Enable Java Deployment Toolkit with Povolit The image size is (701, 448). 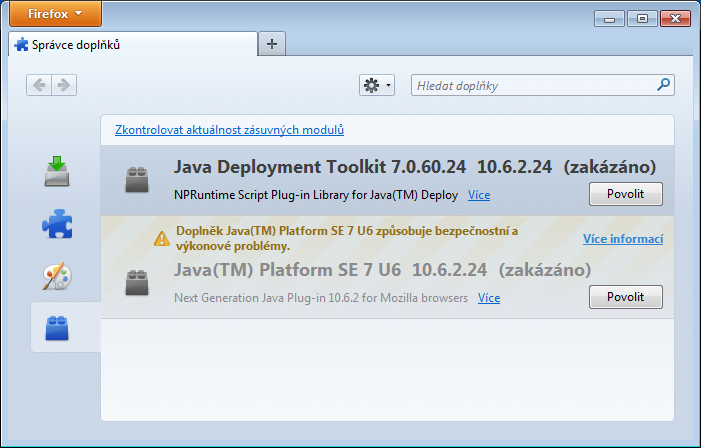[625, 194]
